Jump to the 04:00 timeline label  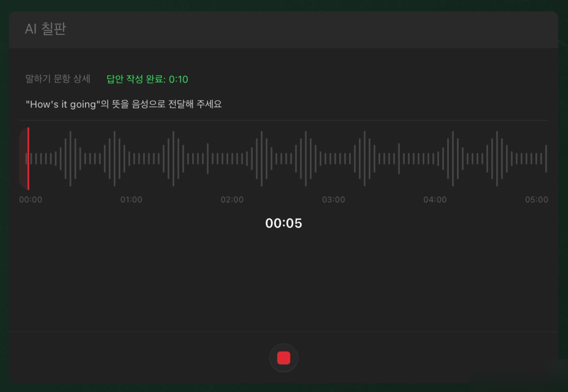point(435,200)
